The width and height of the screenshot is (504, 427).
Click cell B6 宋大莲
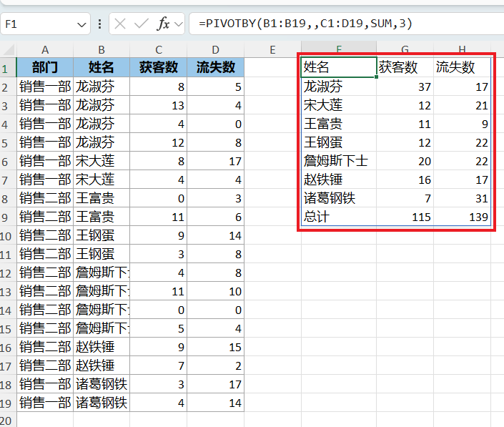(x=102, y=161)
